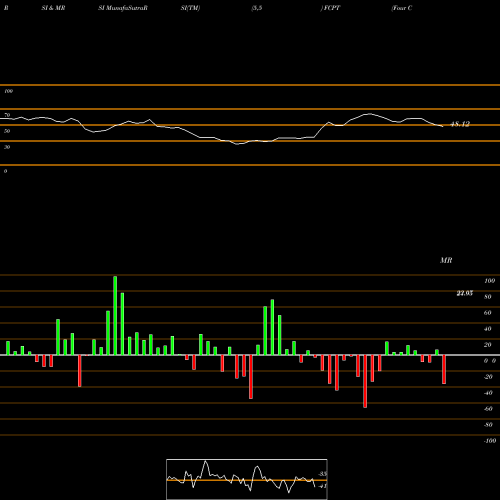This screenshot has width=500, height=500.
Task: Click the '(5,5' parameter text
Action: coord(257,8)
